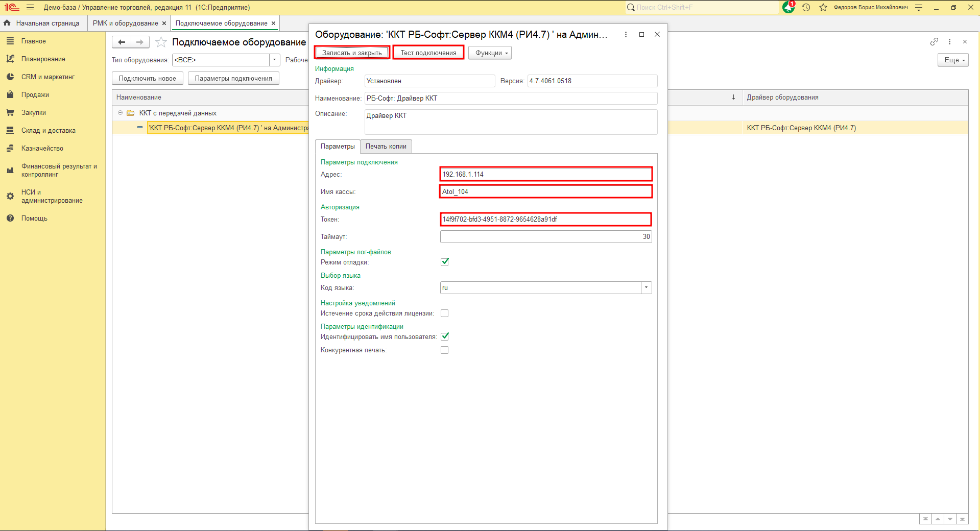Click into the Таймаут input field
Image resolution: width=980 pixels, height=531 pixels.
pyautogui.click(x=546, y=237)
